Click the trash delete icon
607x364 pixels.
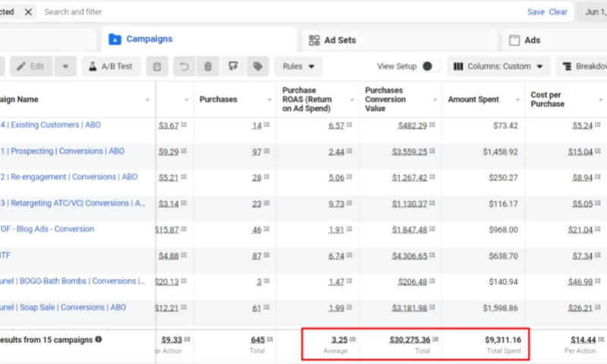tap(207, 67)
